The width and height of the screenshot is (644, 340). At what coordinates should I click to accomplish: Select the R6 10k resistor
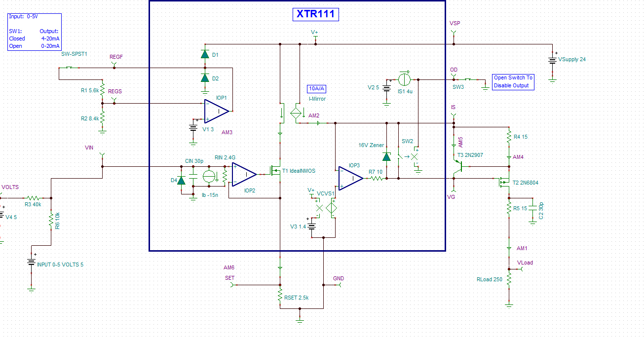(x=51, y=221)
